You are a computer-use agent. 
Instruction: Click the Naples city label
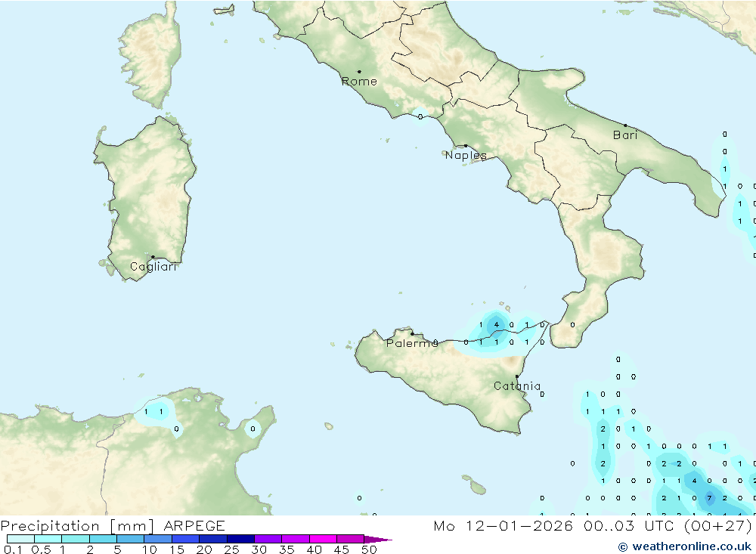pos(466,156)
